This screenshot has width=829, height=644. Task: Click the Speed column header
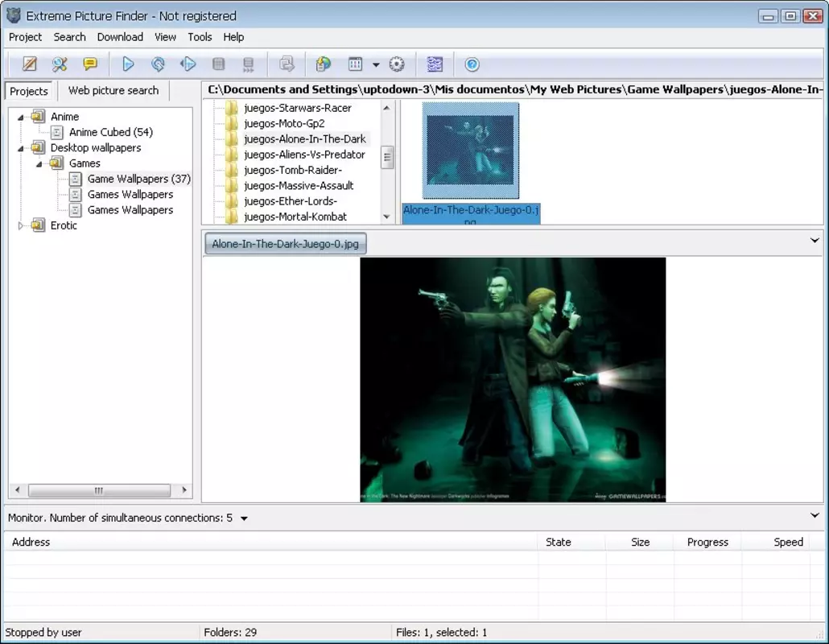(776, 542)
